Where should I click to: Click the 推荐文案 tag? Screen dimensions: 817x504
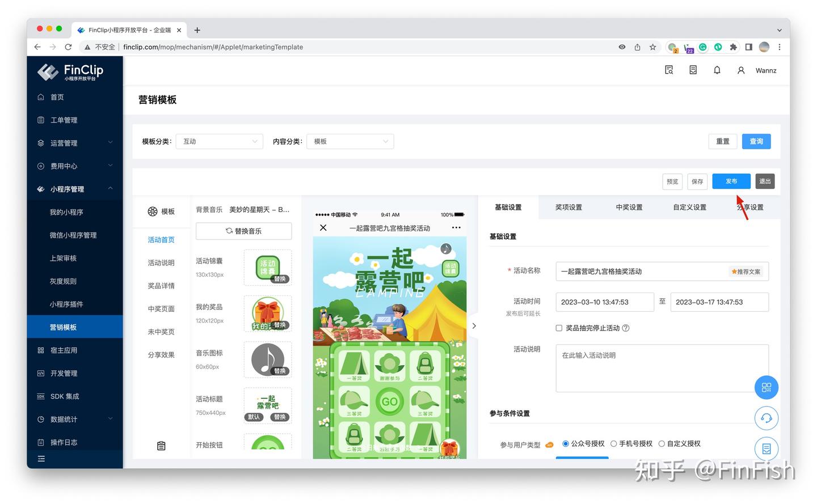point(746,272)
